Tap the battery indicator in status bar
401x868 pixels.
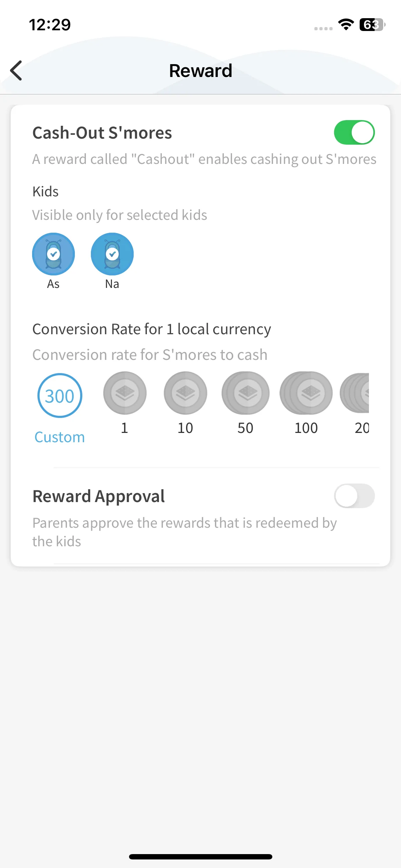[372, 25]
